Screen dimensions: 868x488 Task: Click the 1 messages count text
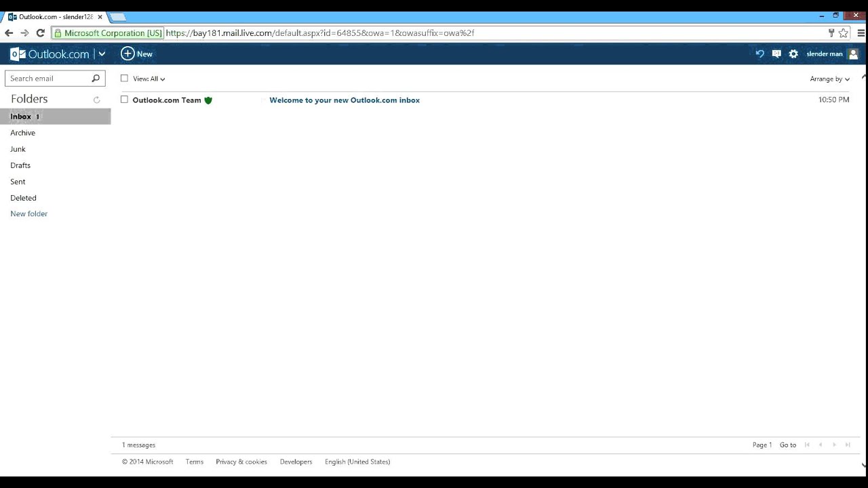click(138, 445)
